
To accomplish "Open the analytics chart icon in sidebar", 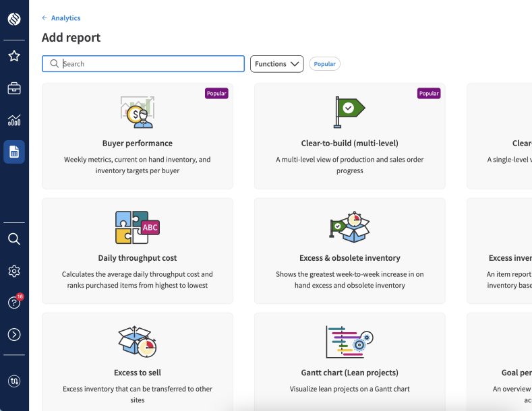I will tap(14, 121).
